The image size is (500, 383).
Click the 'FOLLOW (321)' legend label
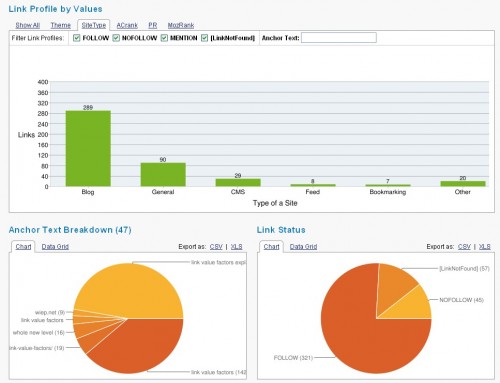(x=293, y=358)
